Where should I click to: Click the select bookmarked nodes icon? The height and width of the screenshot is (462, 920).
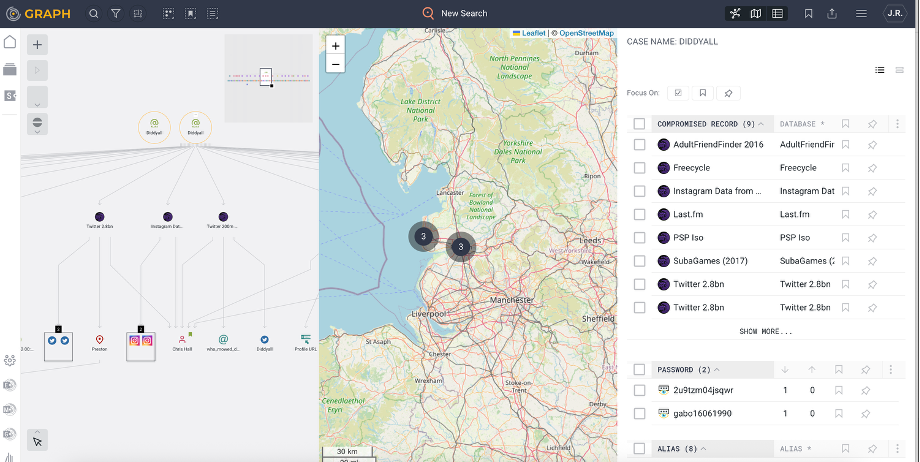click(190, 14)
